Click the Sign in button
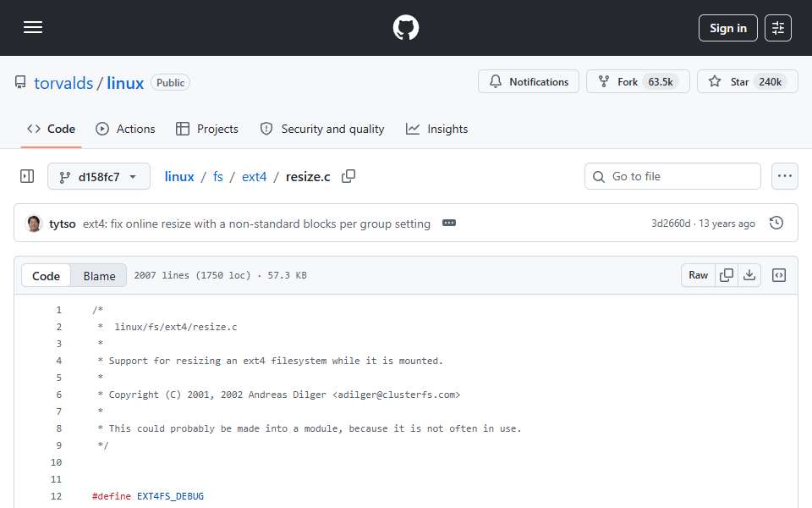Image resolution: width=812 pixels, height=508 pixels. pyautogui.click(x=727, y=28)
